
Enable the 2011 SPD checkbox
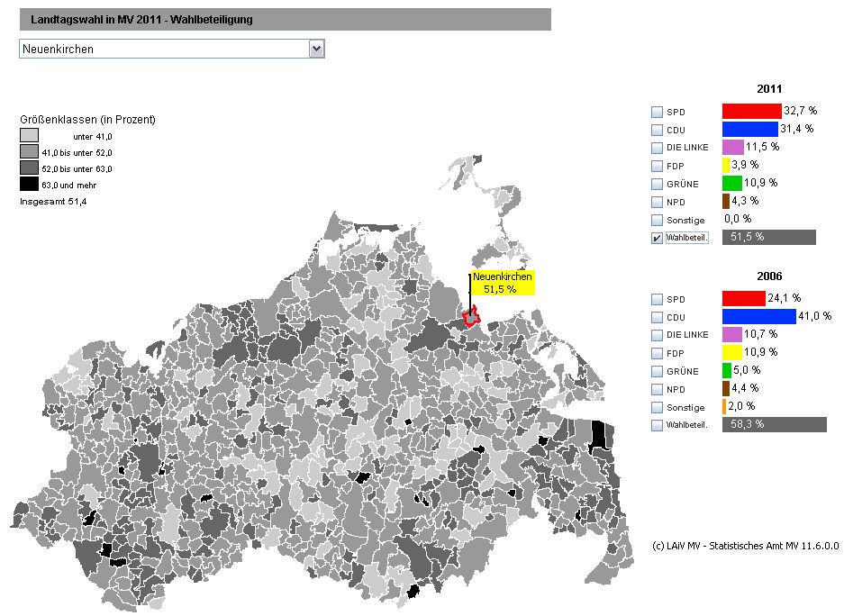657,113
